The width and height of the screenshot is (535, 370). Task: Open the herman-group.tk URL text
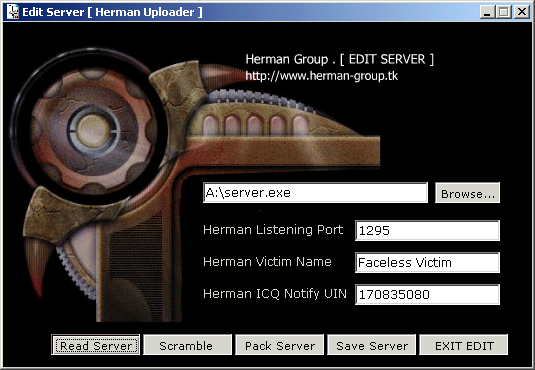(x=321, y=76)
